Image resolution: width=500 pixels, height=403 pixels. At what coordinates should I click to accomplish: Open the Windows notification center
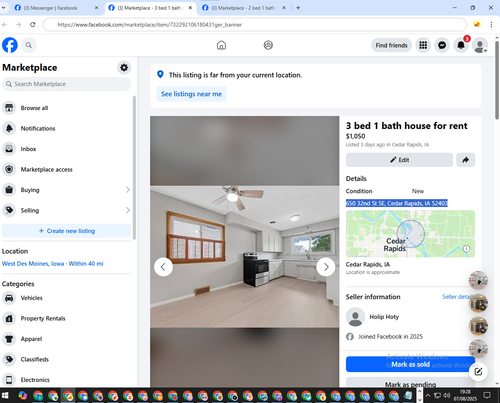pyautogui.click(x=487, y=396)
